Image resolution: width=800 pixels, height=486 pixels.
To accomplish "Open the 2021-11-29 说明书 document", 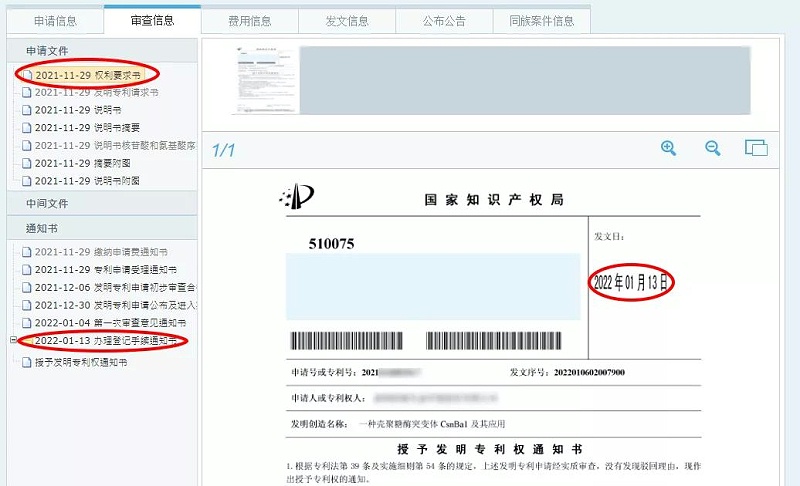I will click(78, 110).
